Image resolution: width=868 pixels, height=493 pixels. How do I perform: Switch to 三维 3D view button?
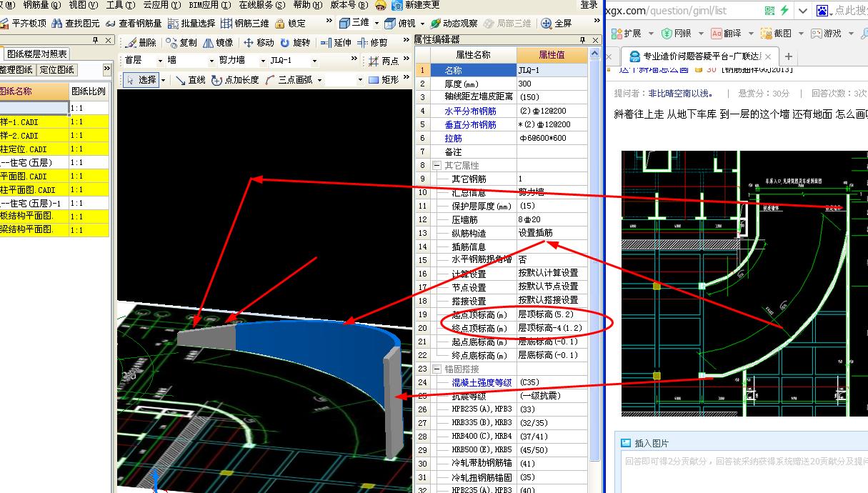[354, 23]
